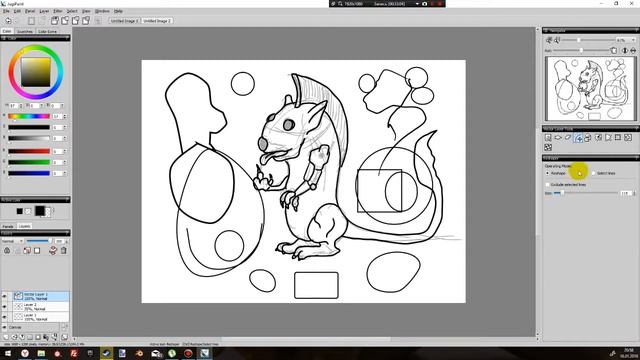Click the flip horizontal icon in Navigator
Viewport: 640px width, 360px height.
tap(625, 51)
